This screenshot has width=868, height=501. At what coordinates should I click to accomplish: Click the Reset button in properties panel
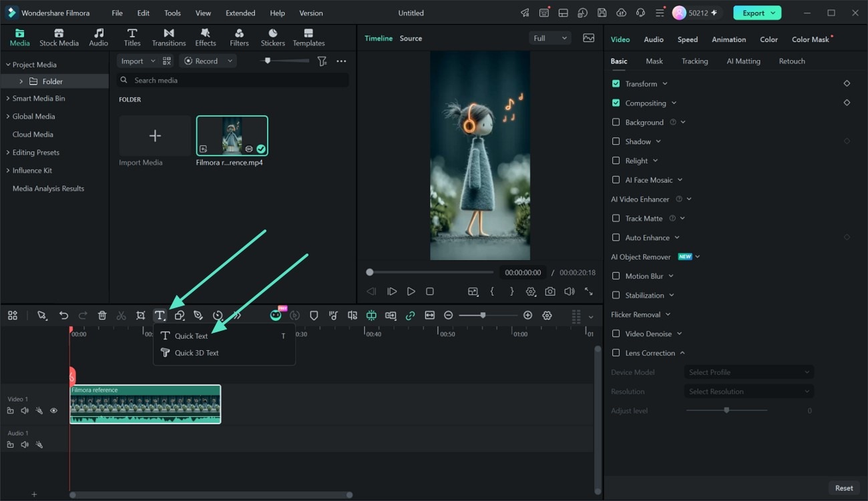pyautogui.click(x=844, y=488)
